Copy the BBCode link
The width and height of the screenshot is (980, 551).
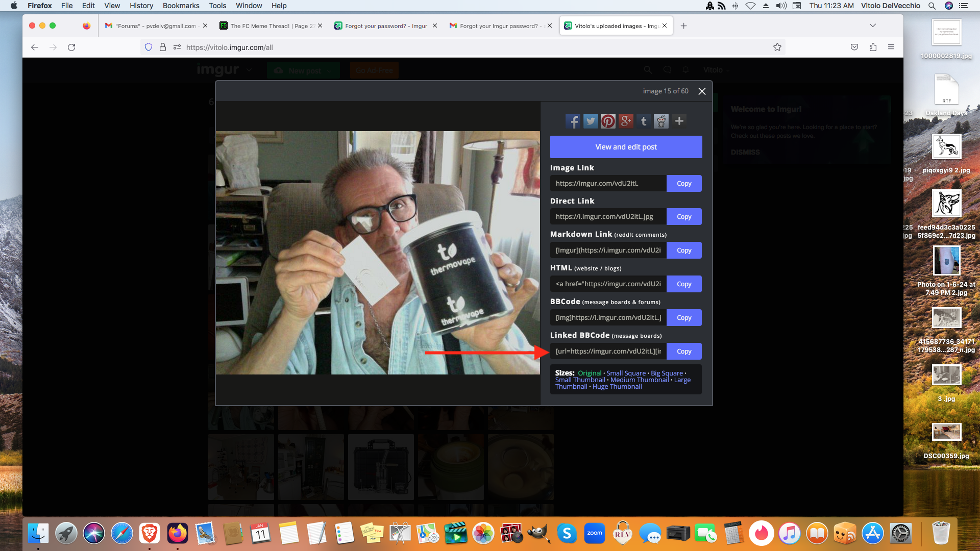(x=684, y=318)
